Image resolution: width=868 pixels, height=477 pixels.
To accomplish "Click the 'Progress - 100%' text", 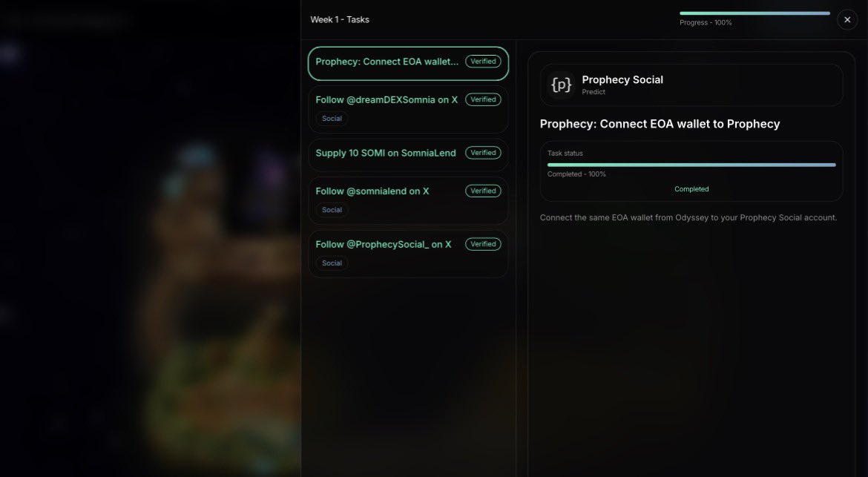I will [706, 23].
